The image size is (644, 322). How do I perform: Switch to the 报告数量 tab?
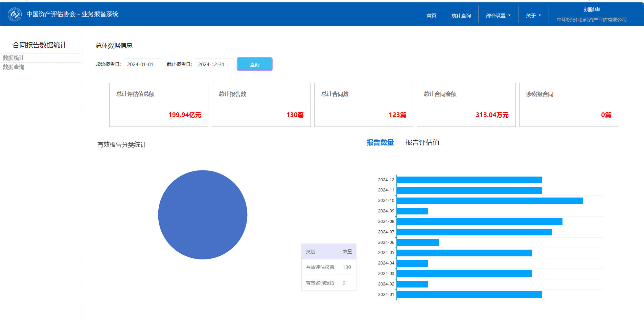[x=380, y=142]
